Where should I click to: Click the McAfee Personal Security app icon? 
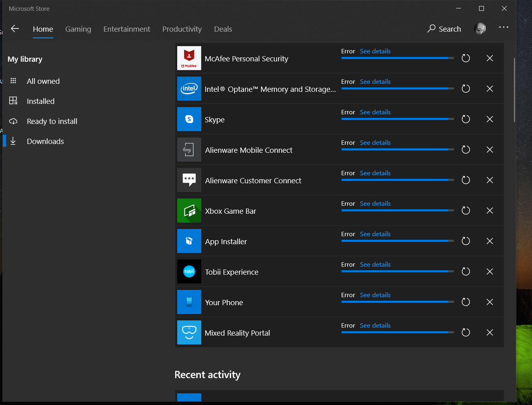click(189, 58)
